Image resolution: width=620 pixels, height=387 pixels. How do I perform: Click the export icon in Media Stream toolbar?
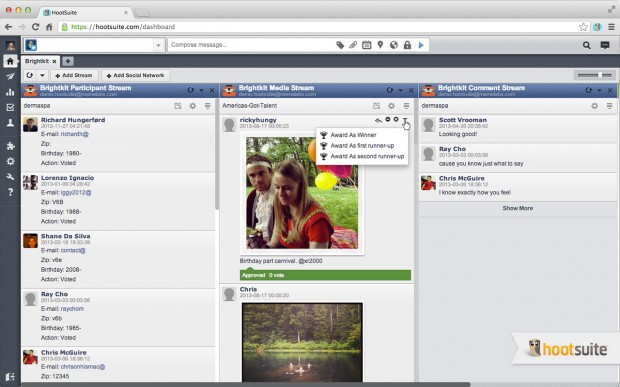376,106
